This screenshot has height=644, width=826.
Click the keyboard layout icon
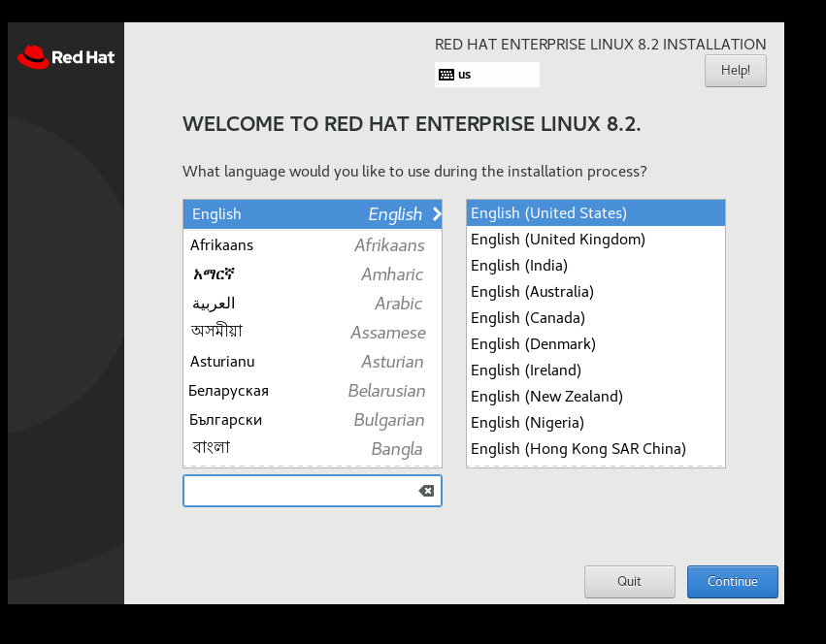[446, 75]
